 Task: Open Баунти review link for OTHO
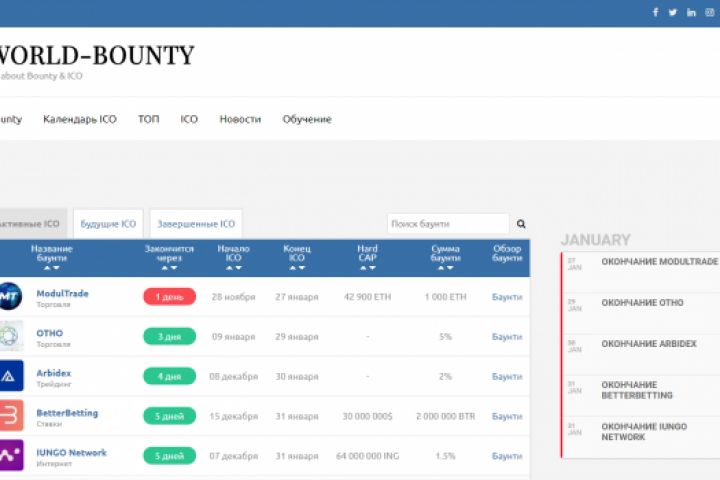pos(507,337)
